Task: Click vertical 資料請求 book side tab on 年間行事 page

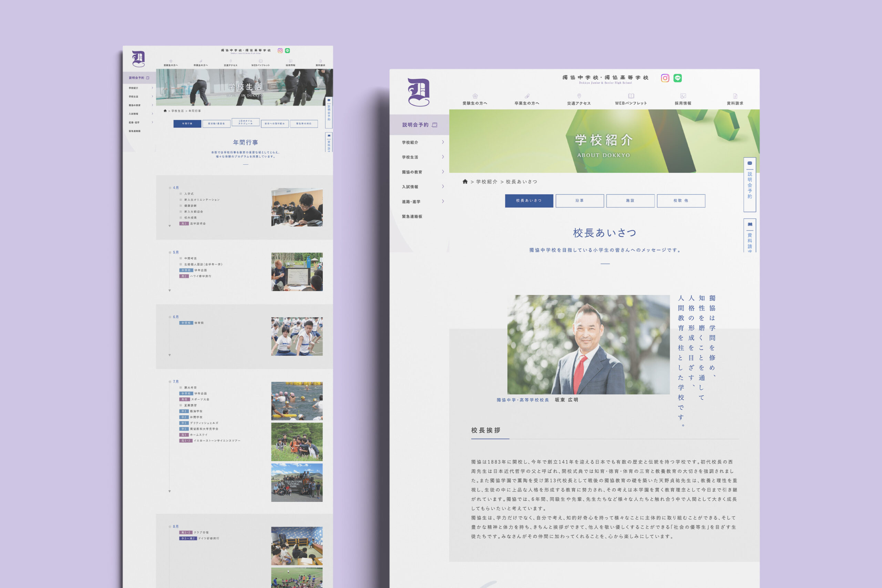Action: 329,142
